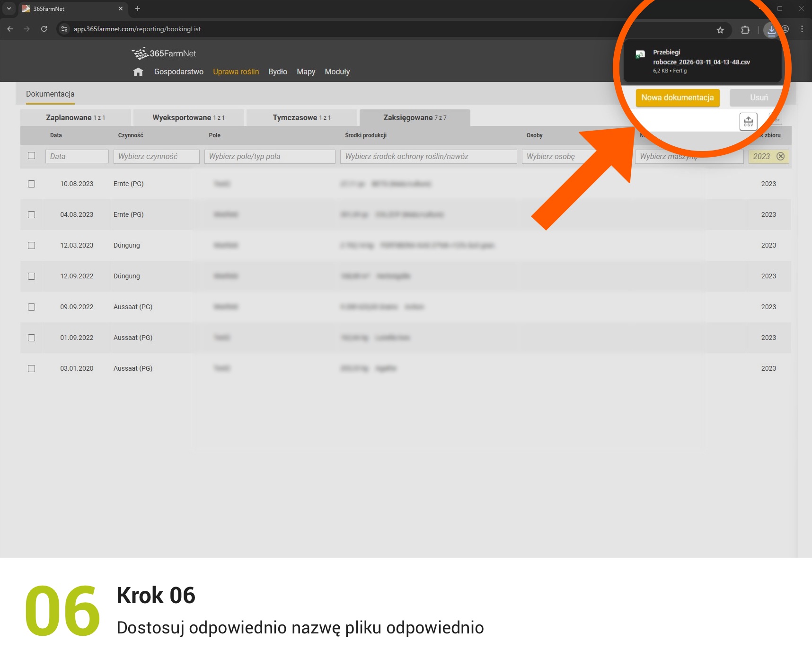Check the row for 10.08.2023 Ernte
Viewport: 812px width, 659px height.
tap(31, 184)
